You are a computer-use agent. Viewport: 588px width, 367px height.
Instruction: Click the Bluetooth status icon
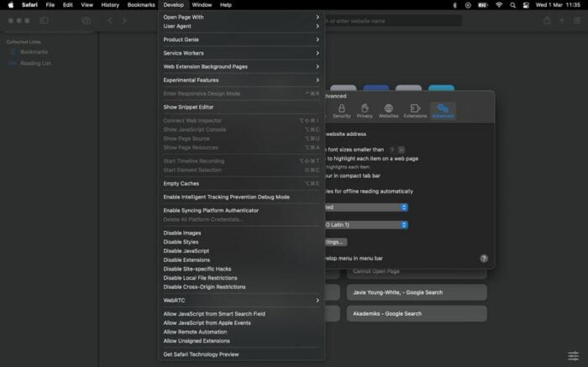455,5
